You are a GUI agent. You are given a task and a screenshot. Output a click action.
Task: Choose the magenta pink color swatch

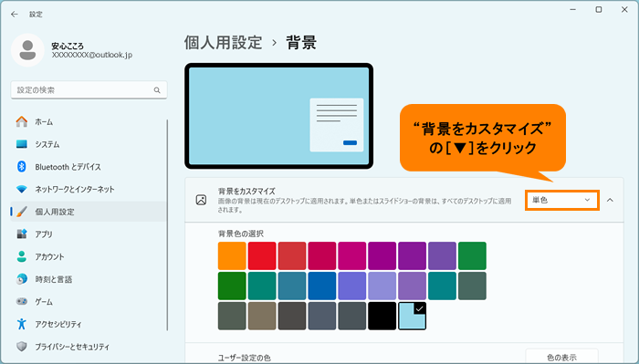point(352,255)
